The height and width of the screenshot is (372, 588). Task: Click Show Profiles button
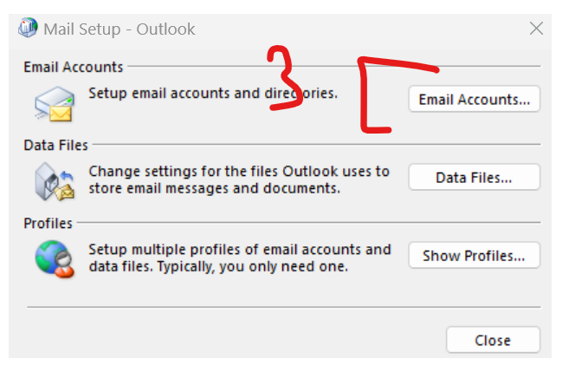[474, 255]
